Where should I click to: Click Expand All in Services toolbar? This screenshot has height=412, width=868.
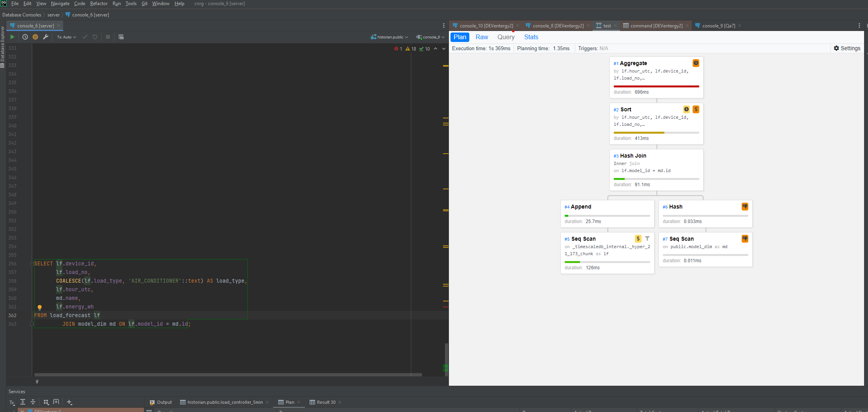click(23, 402)
